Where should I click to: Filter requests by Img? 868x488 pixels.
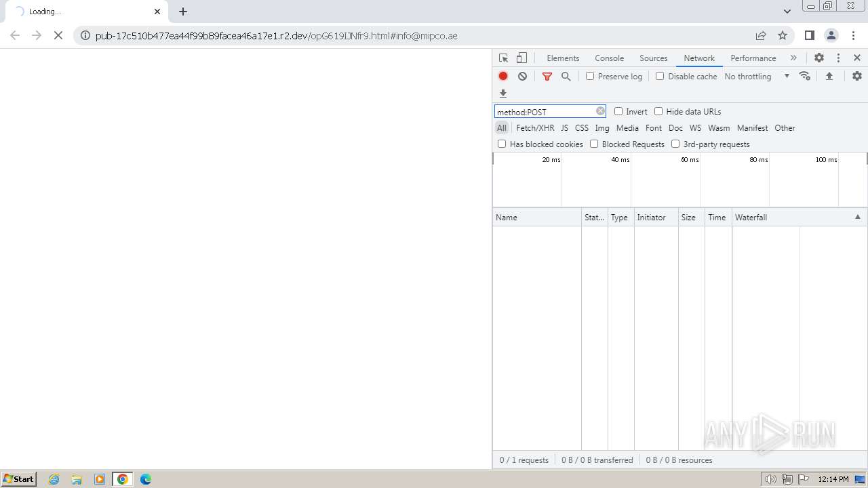click(602, 127)
